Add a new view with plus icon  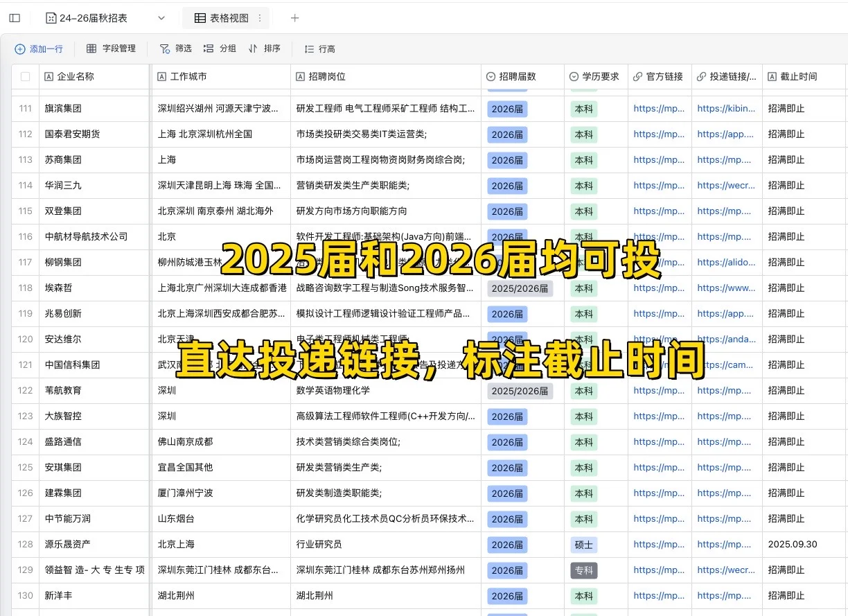click(294, 18)
